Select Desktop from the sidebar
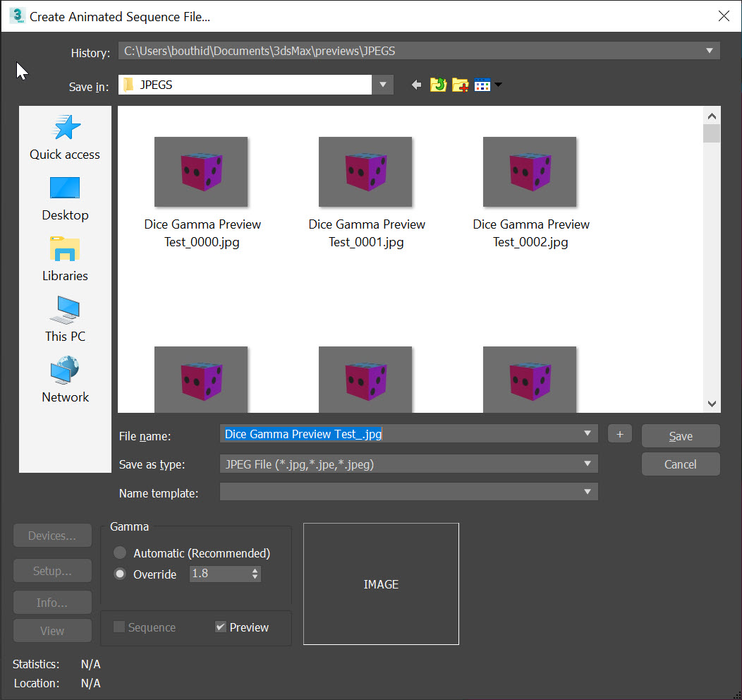Image resolution: width=742 pixels, height=700 pixels. [x=64, y=198]
